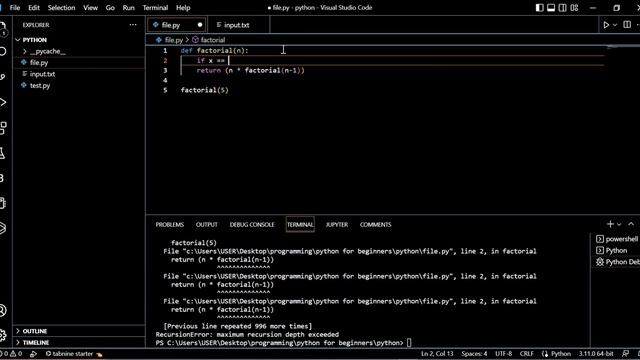Open the Run menu

128,8
